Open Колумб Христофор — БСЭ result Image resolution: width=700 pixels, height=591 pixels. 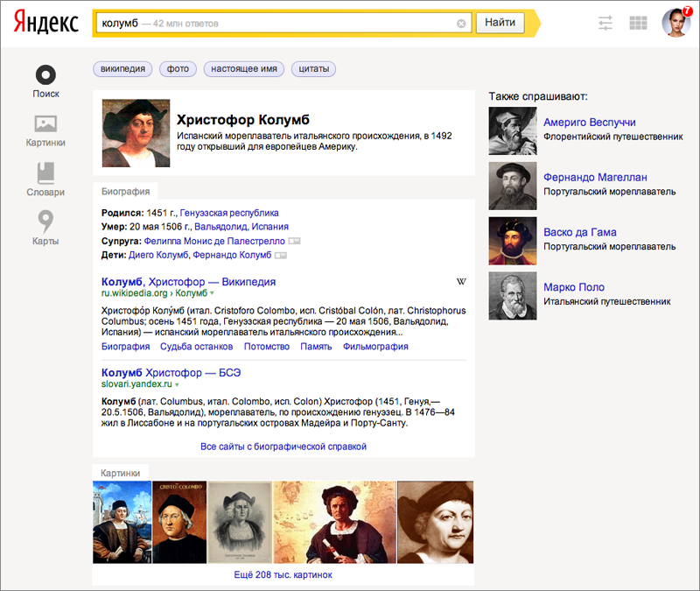point(171,373)
